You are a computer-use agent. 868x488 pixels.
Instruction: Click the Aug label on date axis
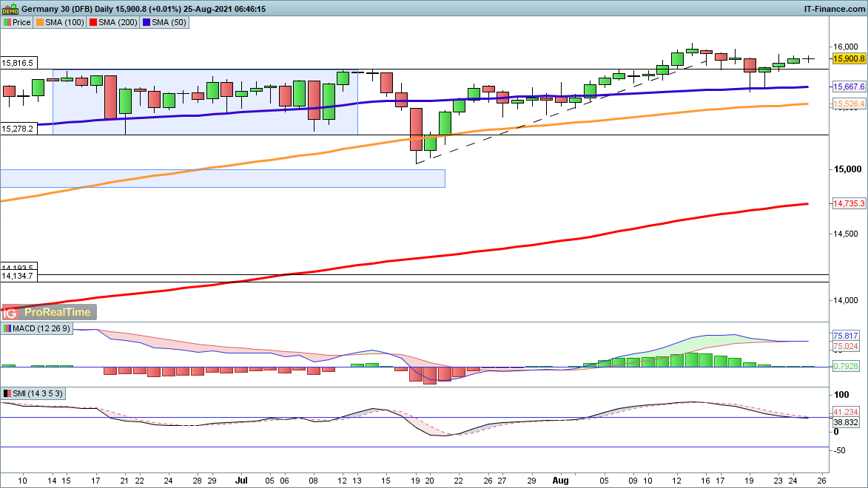click(x=562, y=481)
